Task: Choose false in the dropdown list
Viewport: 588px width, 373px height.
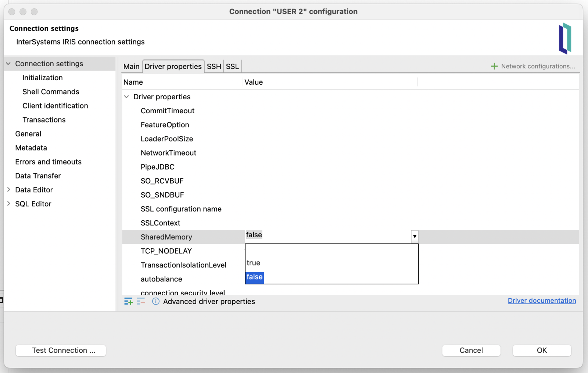Action: click(x=331, y=277)
